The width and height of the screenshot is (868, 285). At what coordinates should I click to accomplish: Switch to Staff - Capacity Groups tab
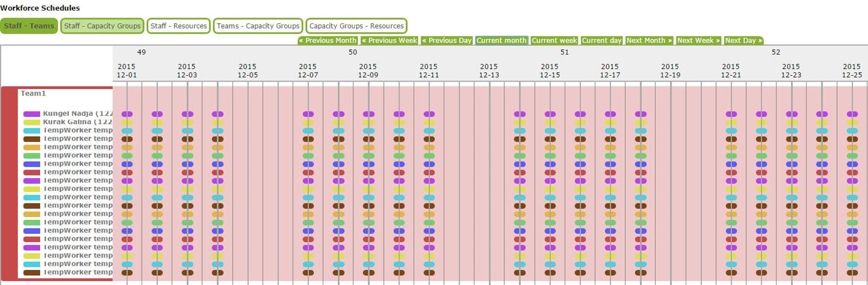tap(102, 26)
